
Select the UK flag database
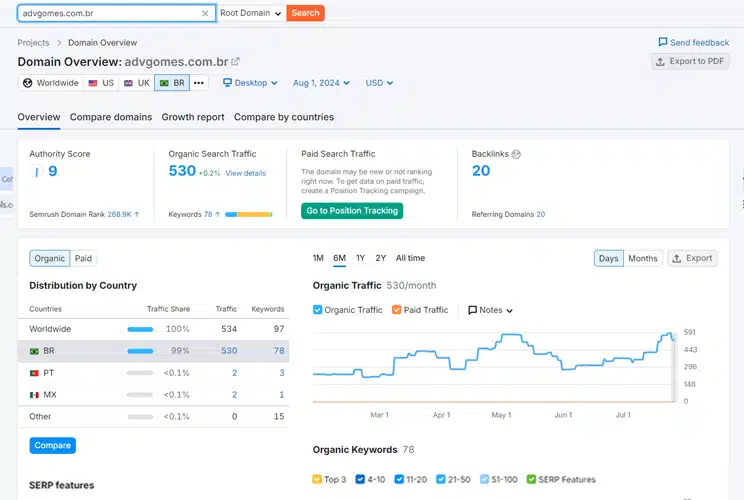coord(129,83)
